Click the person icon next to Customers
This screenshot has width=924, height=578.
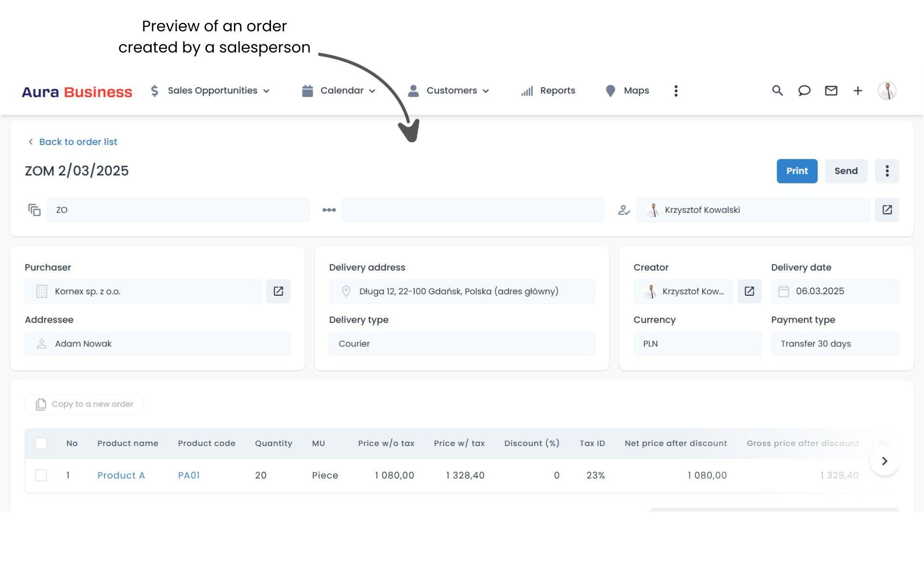click(413, 91)
